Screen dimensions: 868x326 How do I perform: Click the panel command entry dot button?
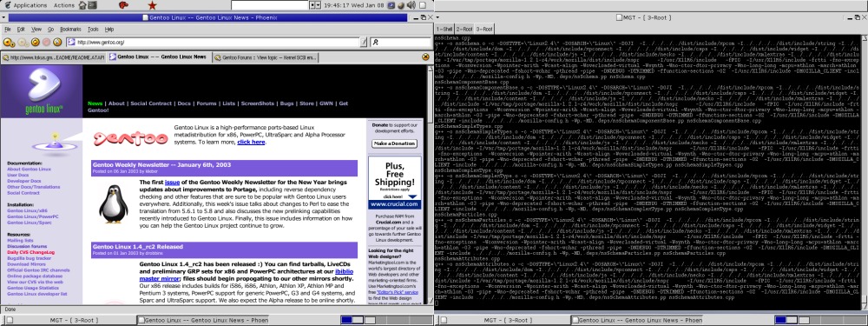(312, 5)
